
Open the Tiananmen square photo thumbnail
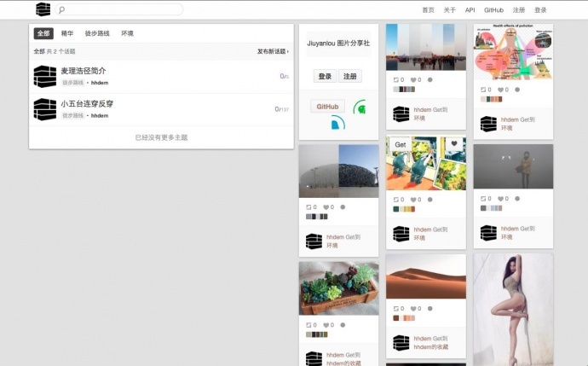tap(426, 47)
